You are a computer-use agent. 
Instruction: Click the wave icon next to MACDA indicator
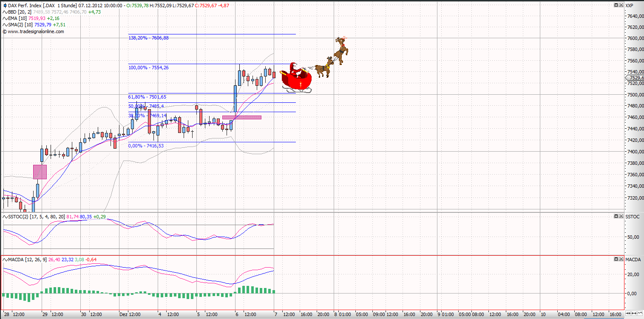(x=5, y=259)
